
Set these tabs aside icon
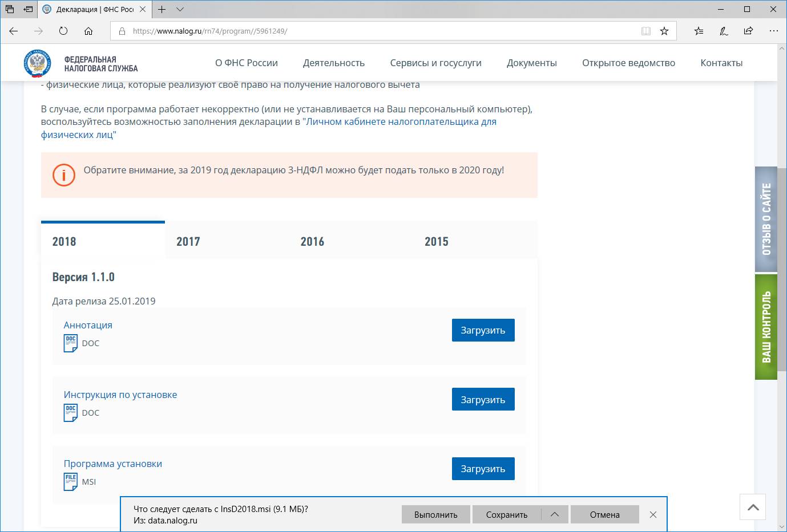[28, 9]
